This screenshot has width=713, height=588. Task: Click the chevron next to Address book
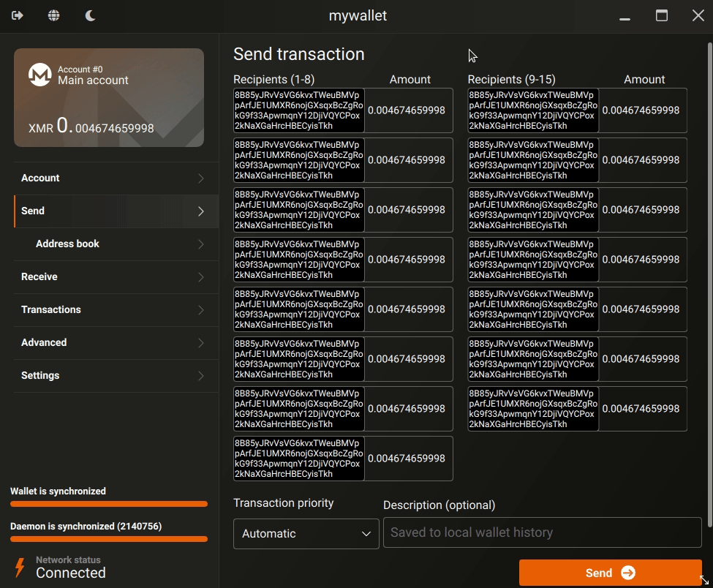point(201,244)
